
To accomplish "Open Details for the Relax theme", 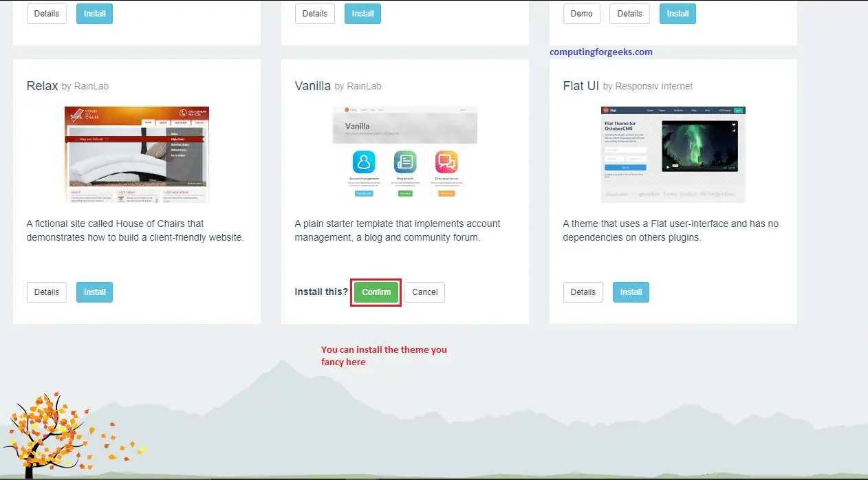I will coord(47,292).
